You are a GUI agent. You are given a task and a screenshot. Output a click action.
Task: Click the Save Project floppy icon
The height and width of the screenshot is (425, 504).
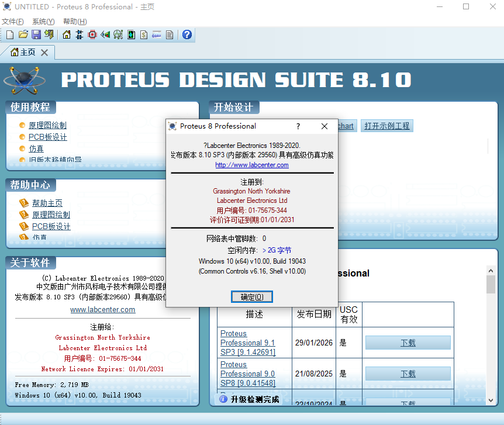pyautogui.click(x=36, y=34)
